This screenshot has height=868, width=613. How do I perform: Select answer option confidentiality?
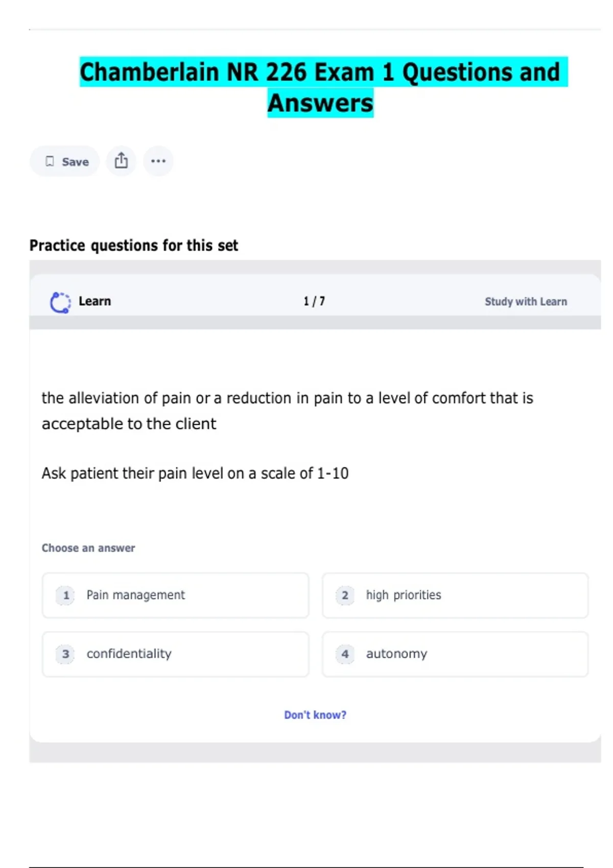[x=175, y=654]
